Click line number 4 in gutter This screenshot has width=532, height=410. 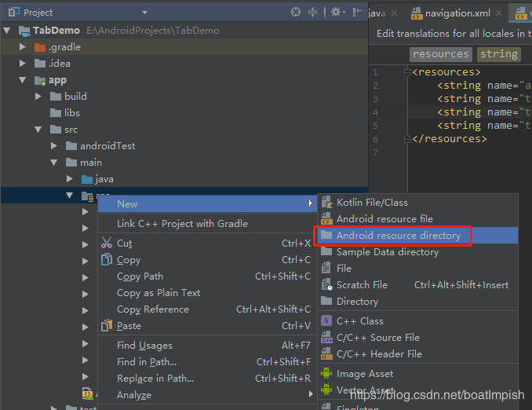[375, 112]
